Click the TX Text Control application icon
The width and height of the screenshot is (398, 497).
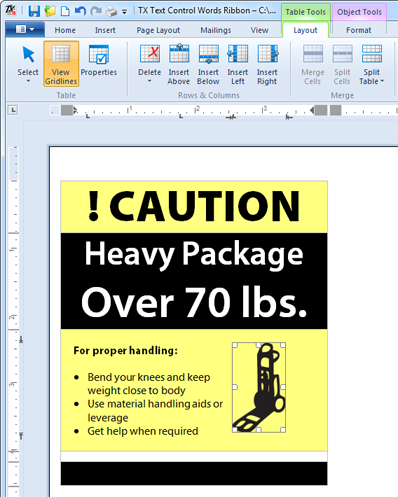click(11, 11)
